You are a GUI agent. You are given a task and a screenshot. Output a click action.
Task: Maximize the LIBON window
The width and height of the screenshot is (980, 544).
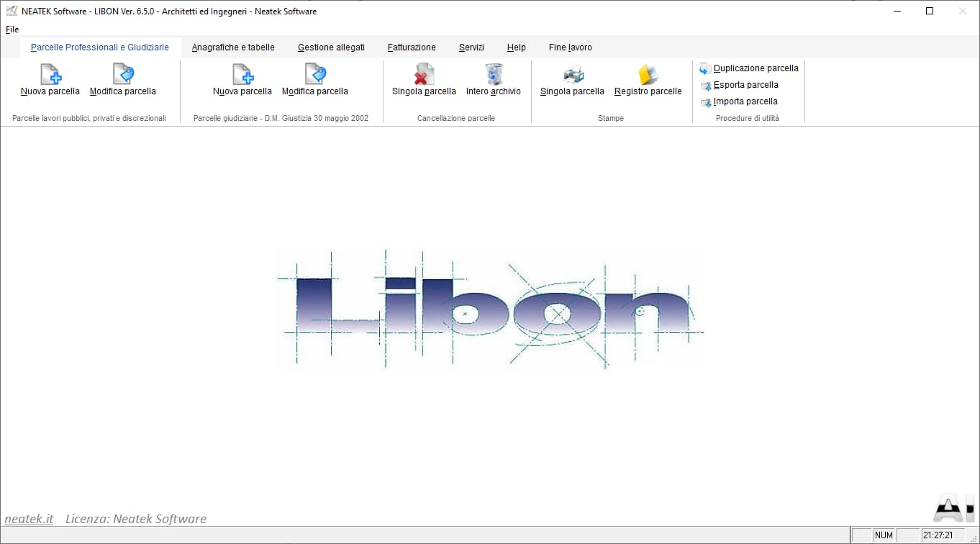pos(930,11)
